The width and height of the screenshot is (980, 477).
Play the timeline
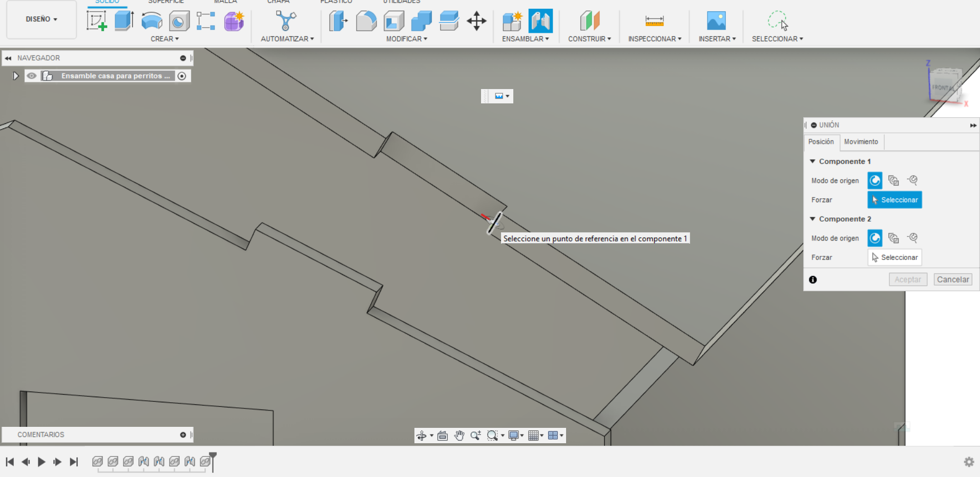pos(41,462)
